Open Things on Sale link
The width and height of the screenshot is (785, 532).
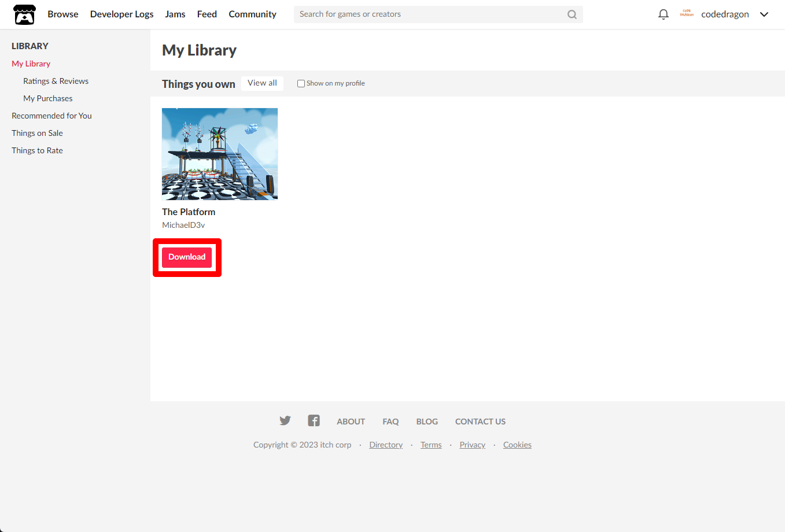pyautogui.click(x=38, y=133)
